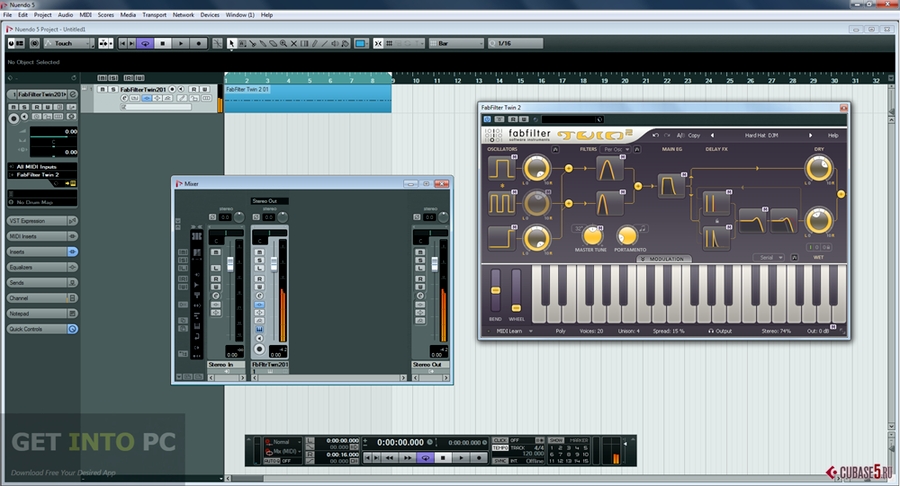The image size is (900, 486).
Task: Open the Project menu
Action: point(42,15)
